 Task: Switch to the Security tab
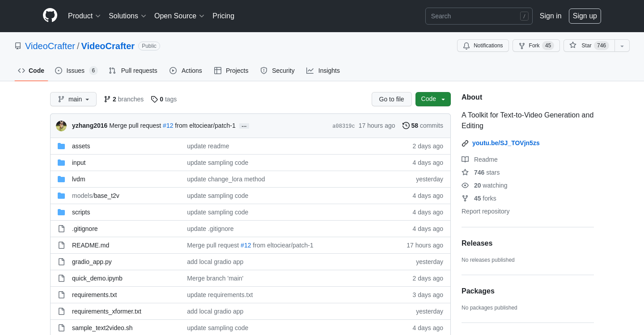tap(277, 71)
